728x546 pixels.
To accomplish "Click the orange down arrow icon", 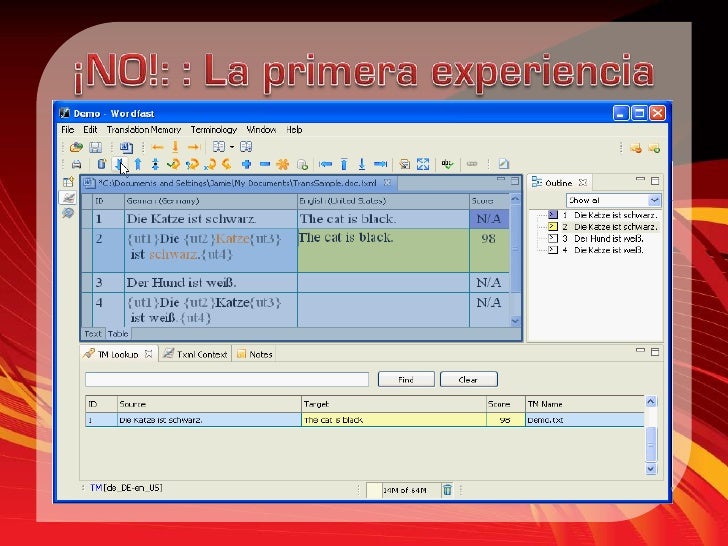I will click(x=175, y=147).
